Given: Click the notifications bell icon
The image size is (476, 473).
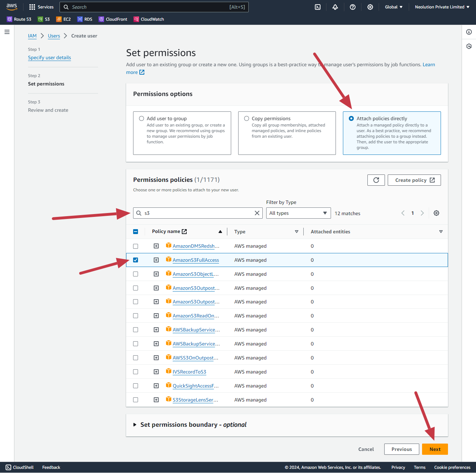Looking at the screenshot, I should coord(335,7).
